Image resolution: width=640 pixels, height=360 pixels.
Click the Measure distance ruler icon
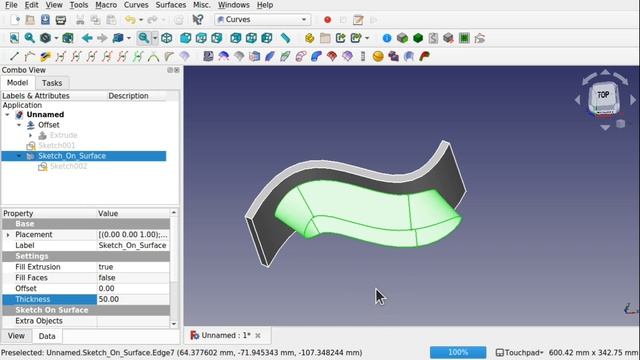pyautogui.click(x=286, y=38)
